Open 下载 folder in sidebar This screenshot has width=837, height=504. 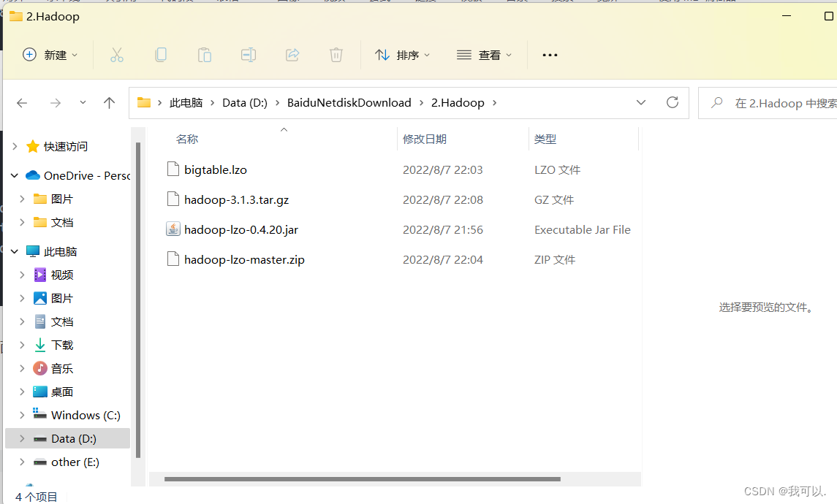coord(62,345)
